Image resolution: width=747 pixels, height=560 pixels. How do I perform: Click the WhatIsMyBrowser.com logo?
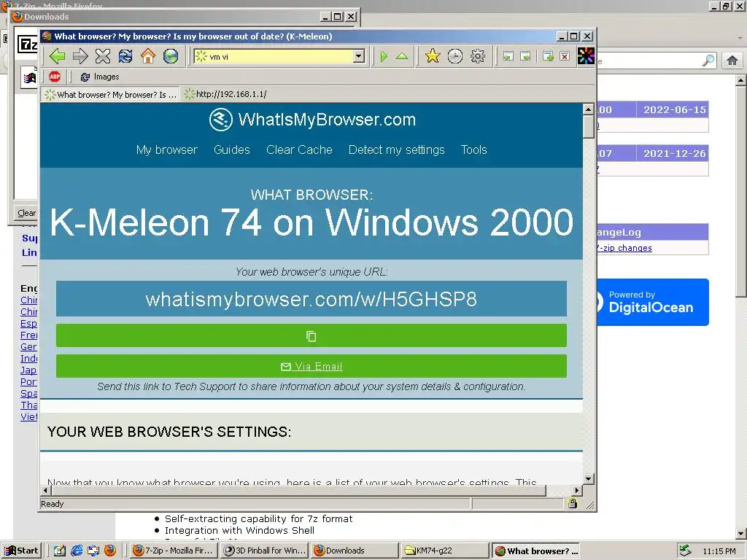coord(312,120)
